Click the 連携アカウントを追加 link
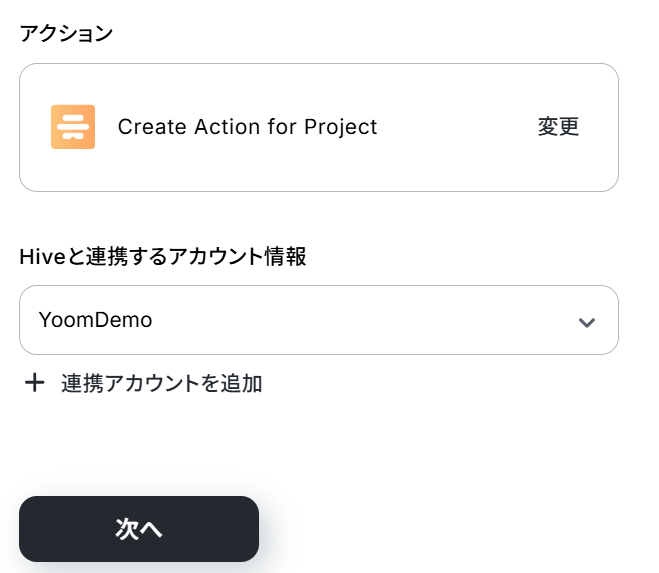The width and height of the screenshot is (659, 573). 161,383
